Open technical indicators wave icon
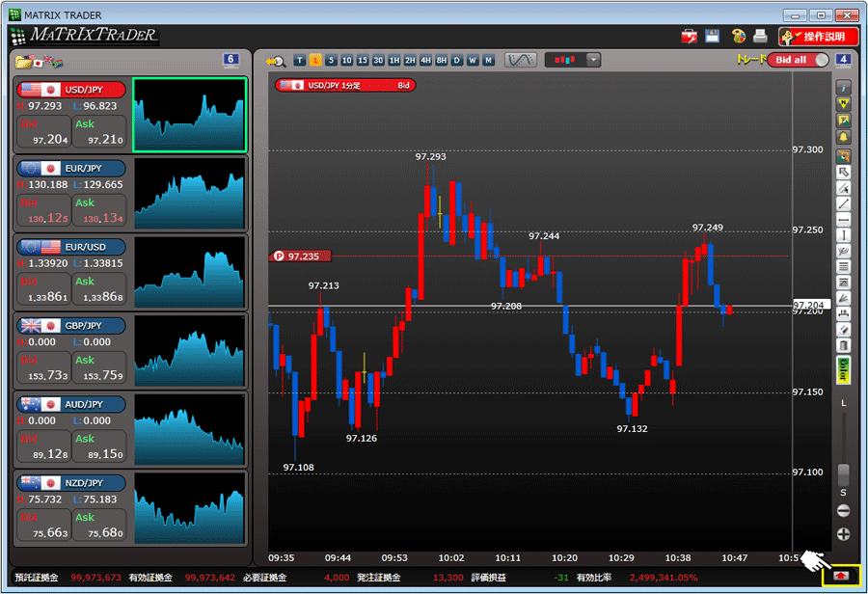 pyautogui.click(x=521, y=60)
